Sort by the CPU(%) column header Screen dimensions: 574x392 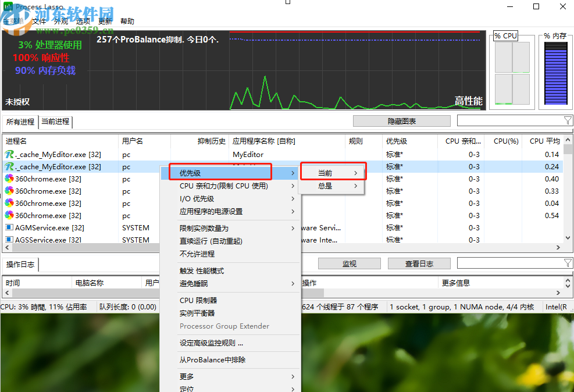pyautogui.click(x=504, y=141)
